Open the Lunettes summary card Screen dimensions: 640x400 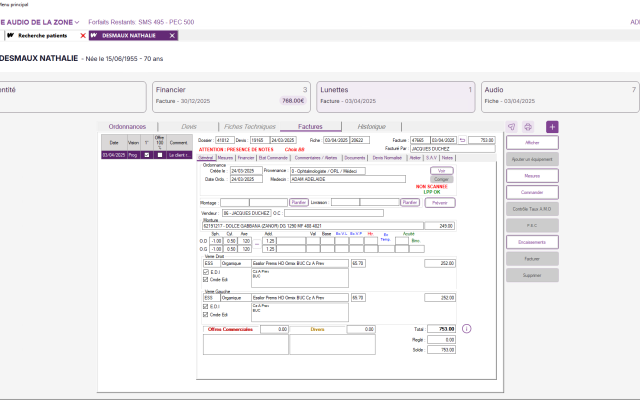[396, 97]
